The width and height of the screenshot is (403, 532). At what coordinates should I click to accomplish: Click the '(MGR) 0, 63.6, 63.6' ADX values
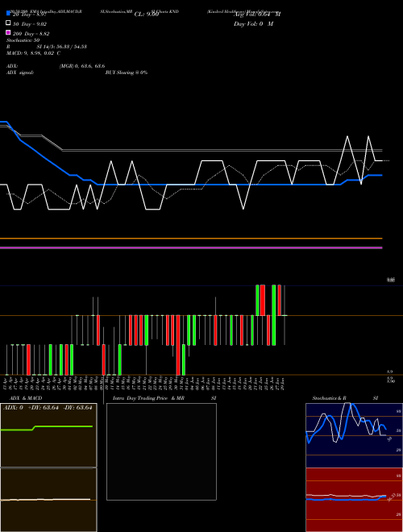[82, 66]
